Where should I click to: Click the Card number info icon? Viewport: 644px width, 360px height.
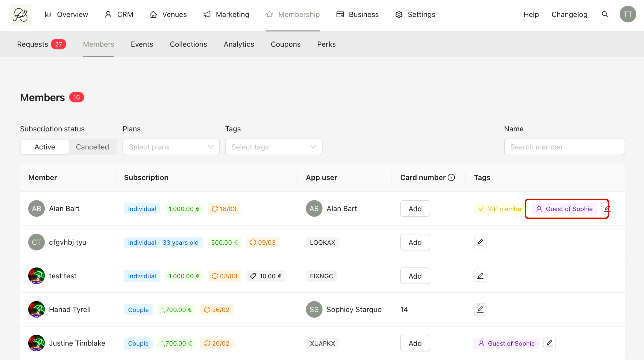(451, 177)
